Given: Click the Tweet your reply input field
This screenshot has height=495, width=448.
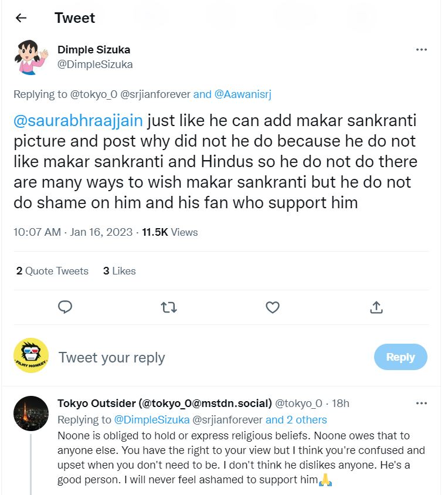Looking at the screenshot, I should [x=111, y=357].
